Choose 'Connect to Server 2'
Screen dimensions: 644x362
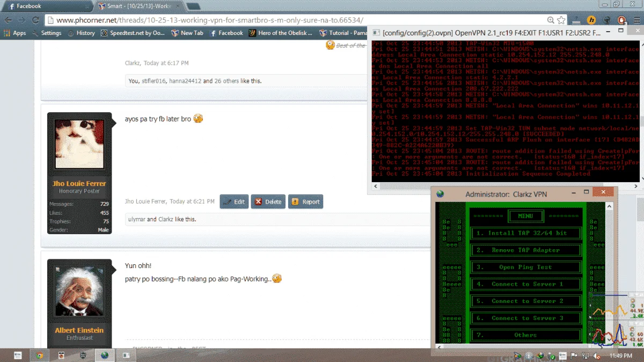click(x=526, y=301)
